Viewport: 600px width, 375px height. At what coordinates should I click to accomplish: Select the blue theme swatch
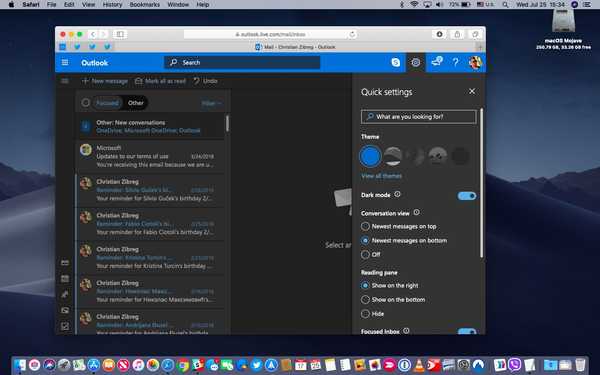click(370, 156)
